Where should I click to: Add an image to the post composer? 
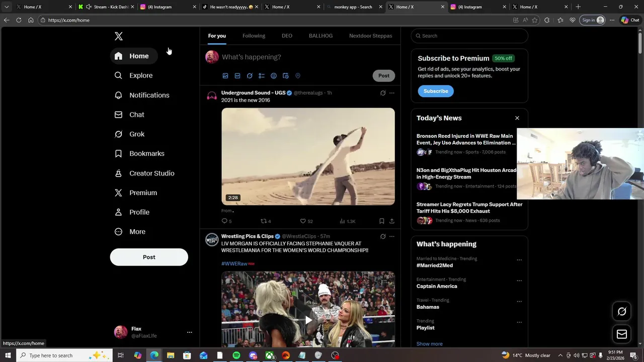point(225,76)
